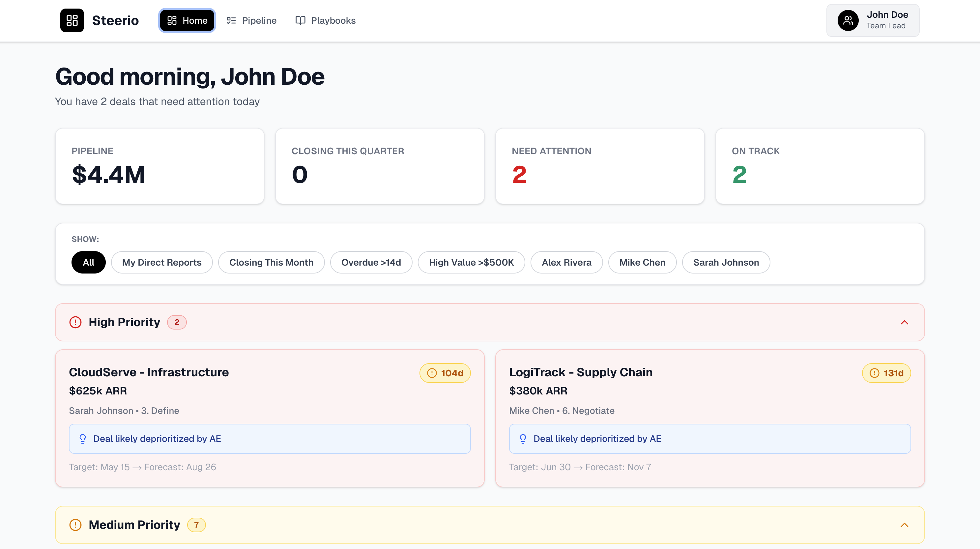This screenshot has width=980, height=549.
Task: Enable the My Direct Reports filter
Action: [162, 262]
